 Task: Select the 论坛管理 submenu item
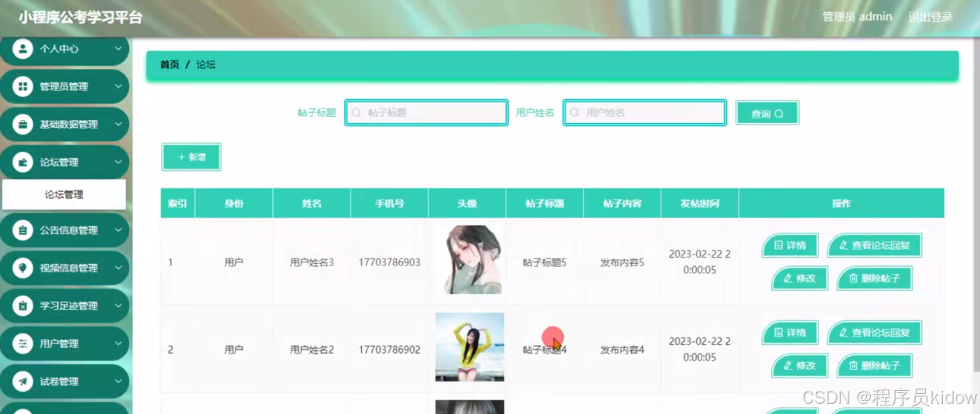pos(64,195)
